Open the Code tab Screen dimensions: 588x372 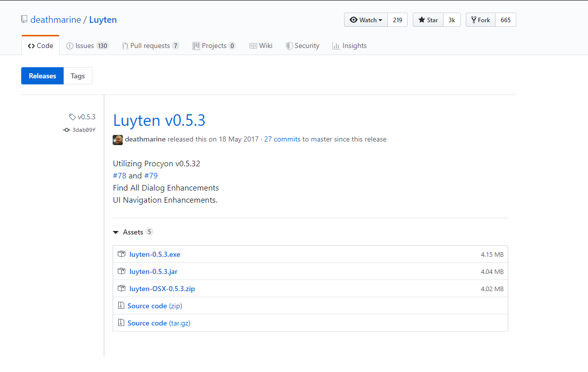coord(40,45)
